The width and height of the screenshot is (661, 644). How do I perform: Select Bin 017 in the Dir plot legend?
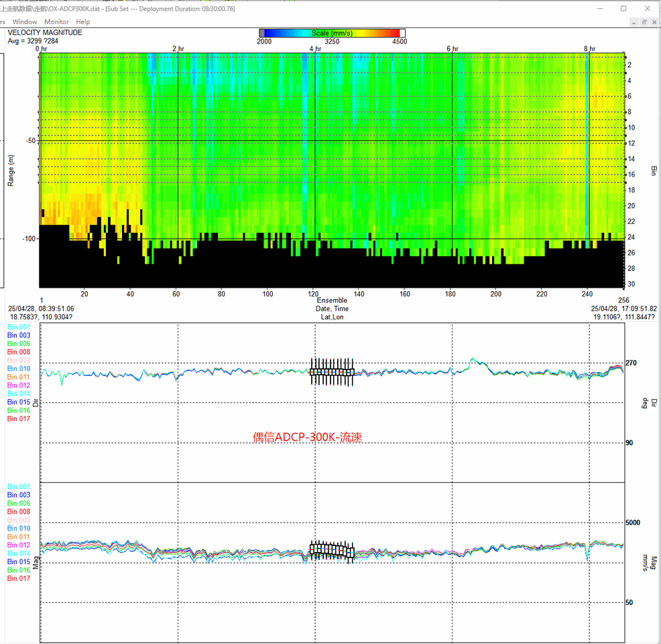19,419
